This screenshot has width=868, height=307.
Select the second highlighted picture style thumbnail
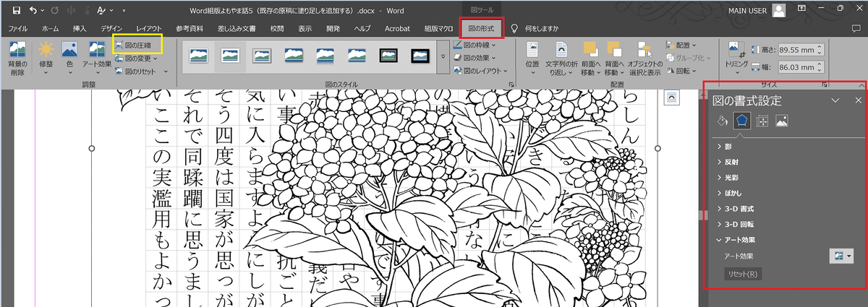(230, 56)
